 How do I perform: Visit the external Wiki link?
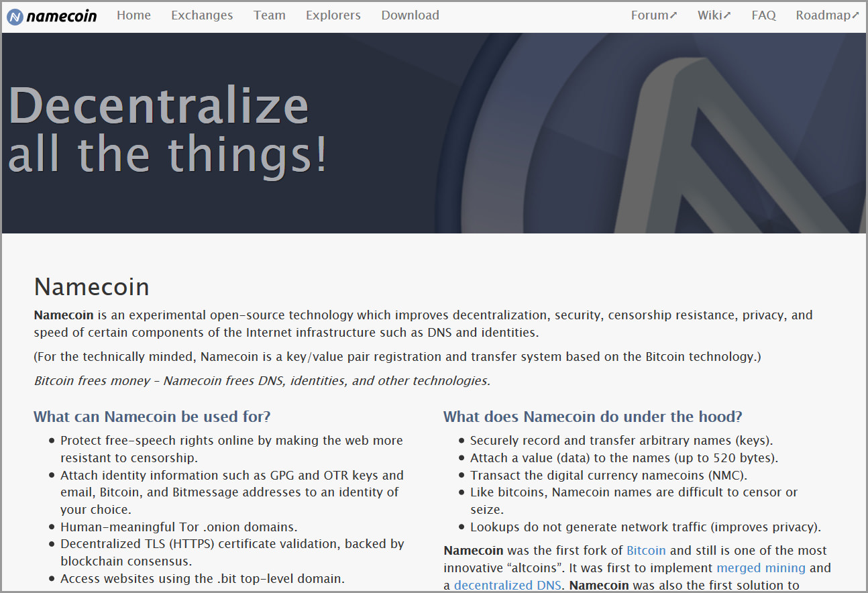(x=714, y=15)
